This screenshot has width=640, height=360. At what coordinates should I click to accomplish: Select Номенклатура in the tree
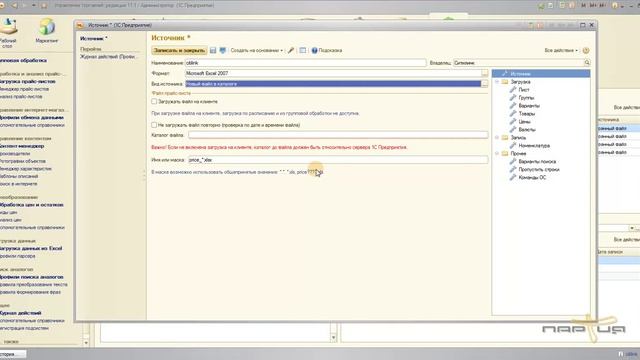534,145
